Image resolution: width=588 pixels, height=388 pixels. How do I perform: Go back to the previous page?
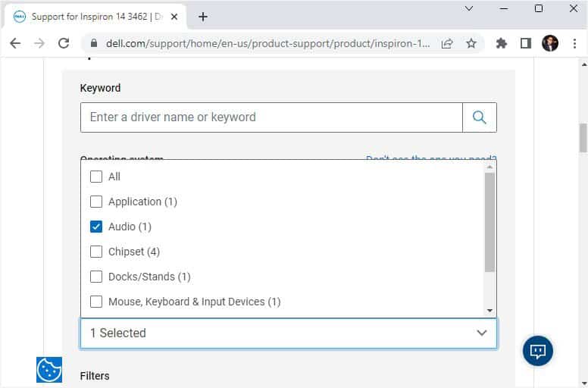click(x=15, y=43)
